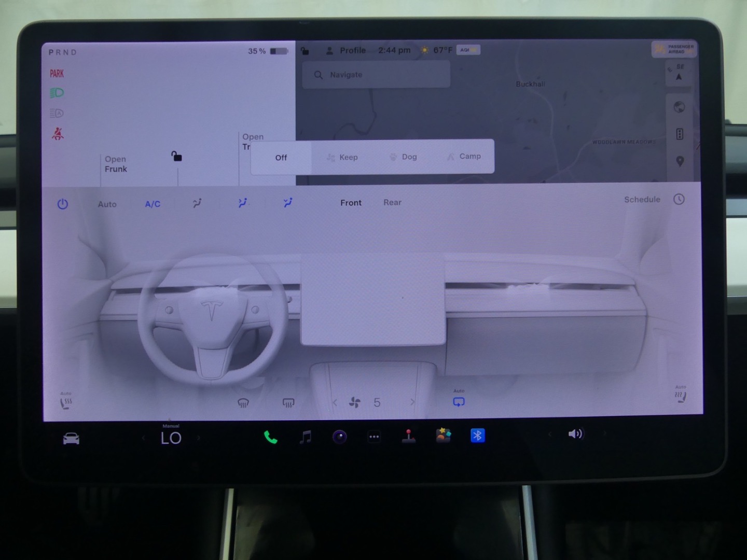The image size is (747, 560).
Task: Open vehicle controls via car icon
Action: tap(71, 439)
